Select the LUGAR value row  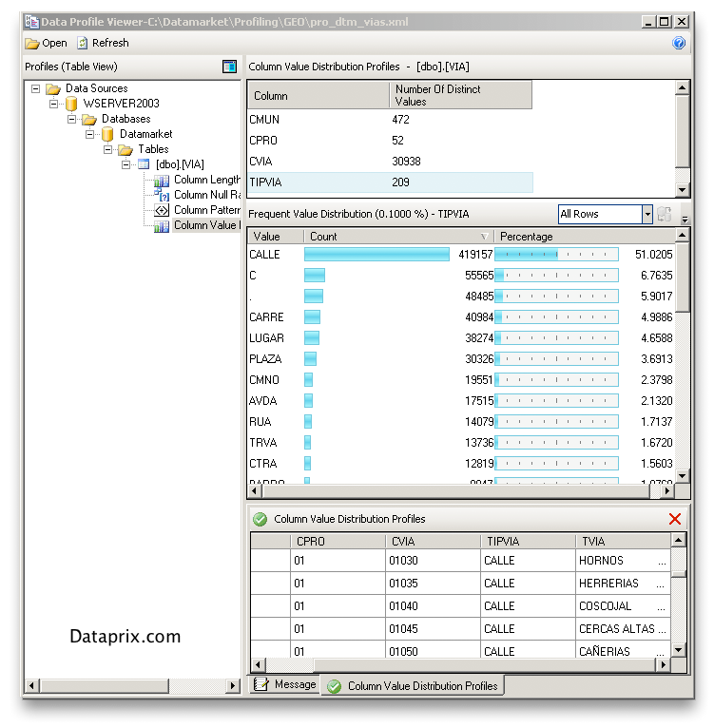461,338
